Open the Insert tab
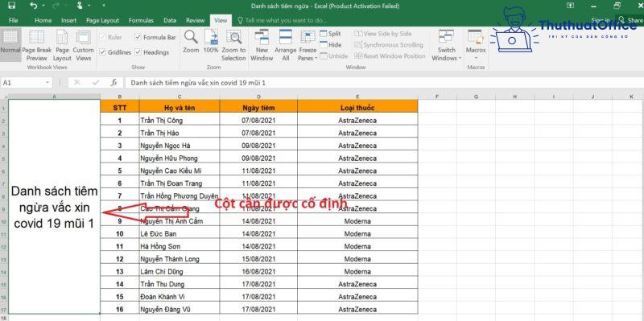Screen dimensions: 644x321 pyautogui.click(x=69, y=20)
